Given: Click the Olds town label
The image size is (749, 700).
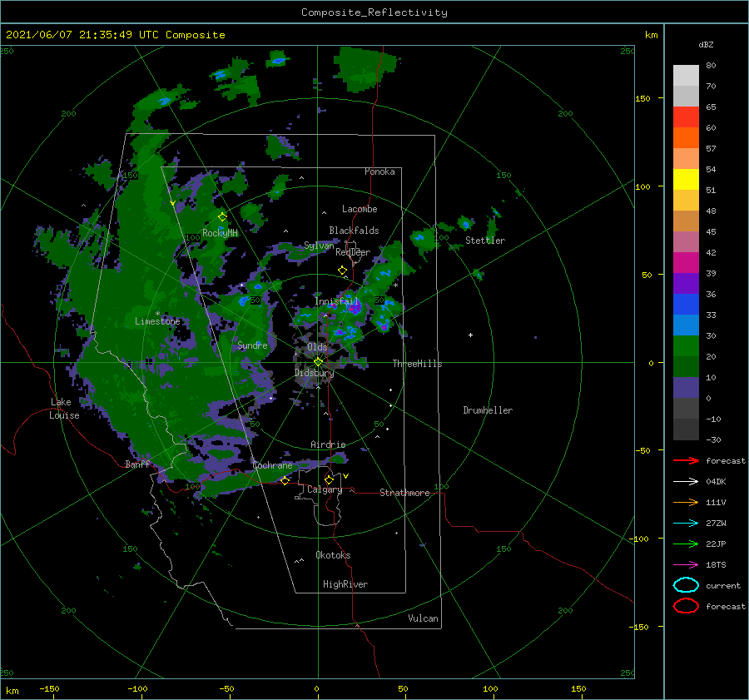Looking at the screenshot, I should (317, 347).
